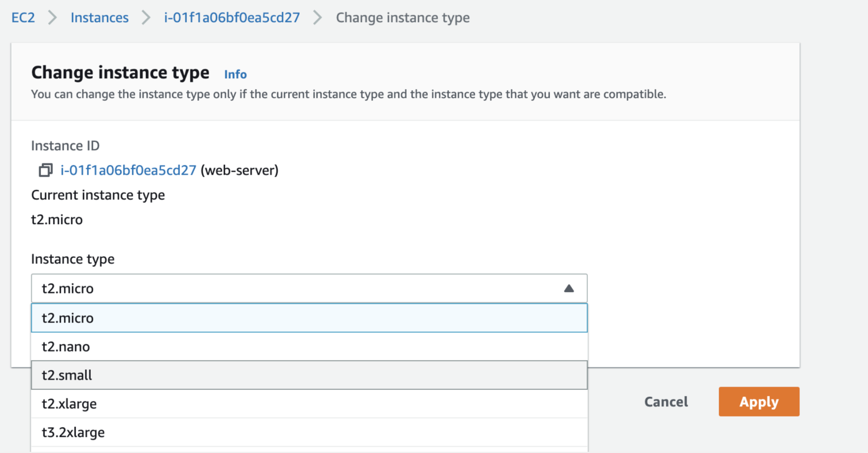Click the Change instance type breadcrumb text
Screen dimensions: 868x453
tap(402, 18)
